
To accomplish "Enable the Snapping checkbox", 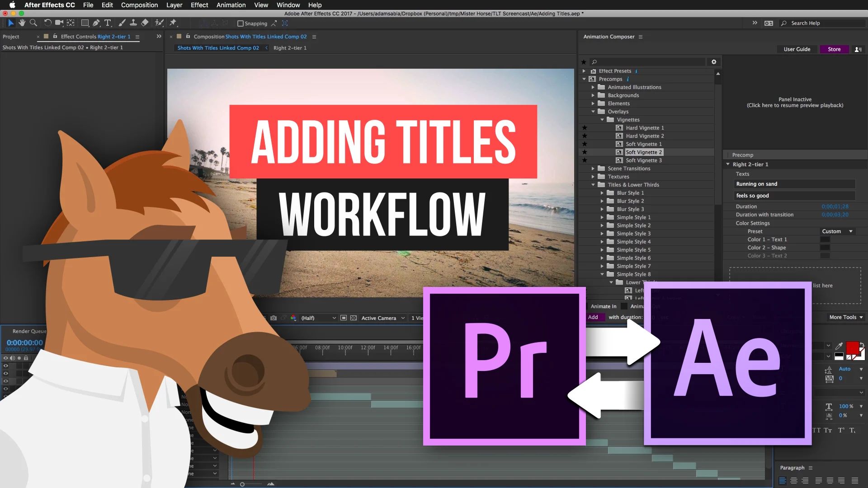I will pos(241,23).
